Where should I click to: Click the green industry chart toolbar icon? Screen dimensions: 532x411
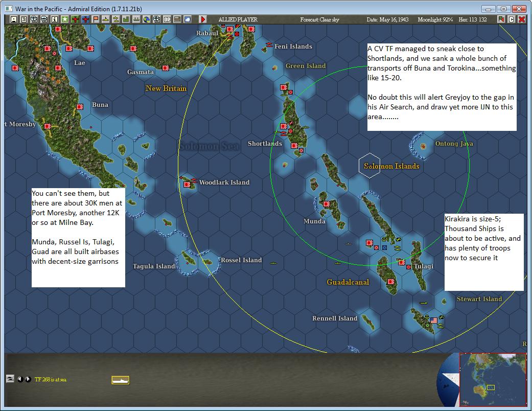126,19
